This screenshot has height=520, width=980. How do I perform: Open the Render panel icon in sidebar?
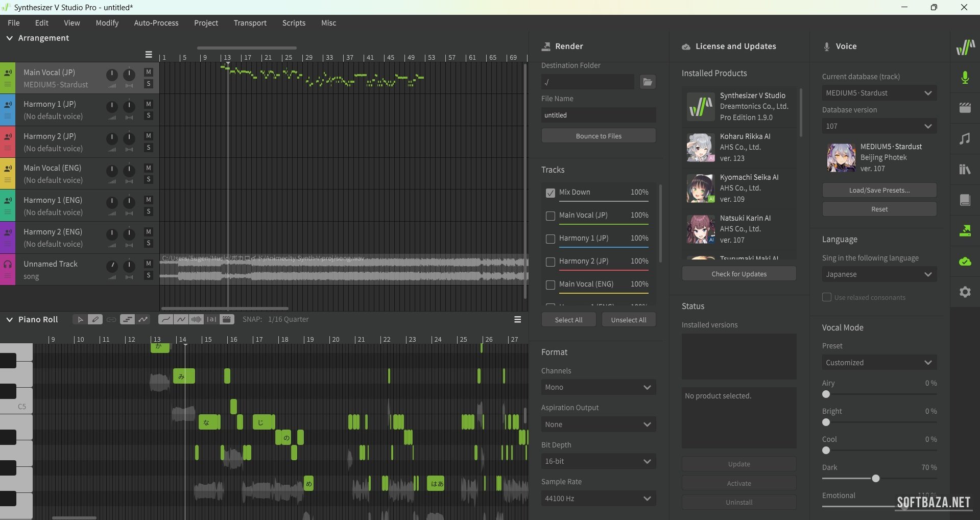click(965, 231)
